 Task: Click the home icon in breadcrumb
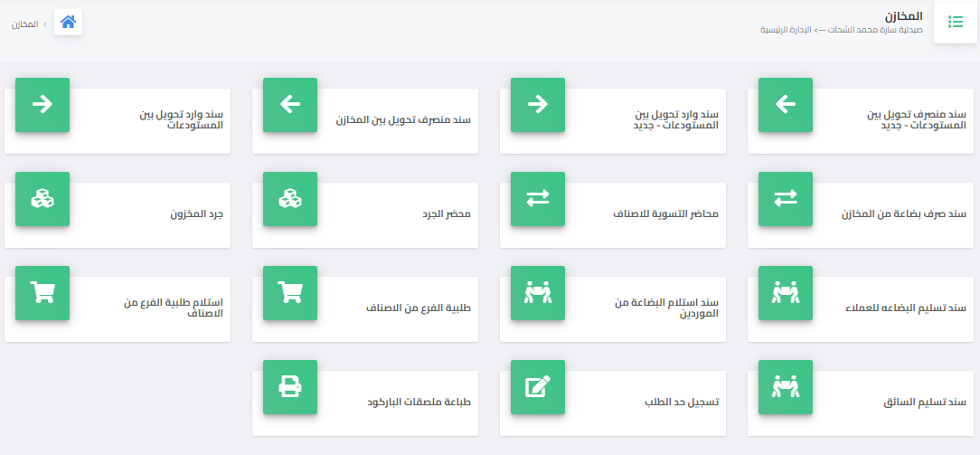(68, 22)
